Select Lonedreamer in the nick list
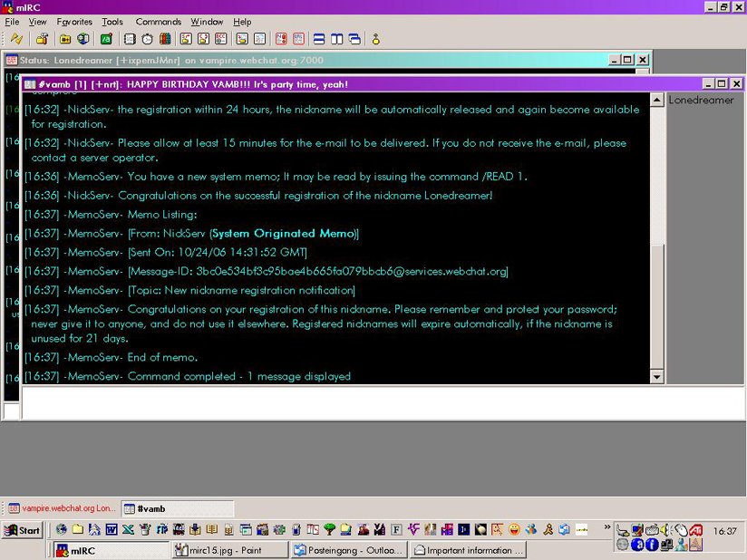This screenshot has height=560, width=747. [701, 100]
